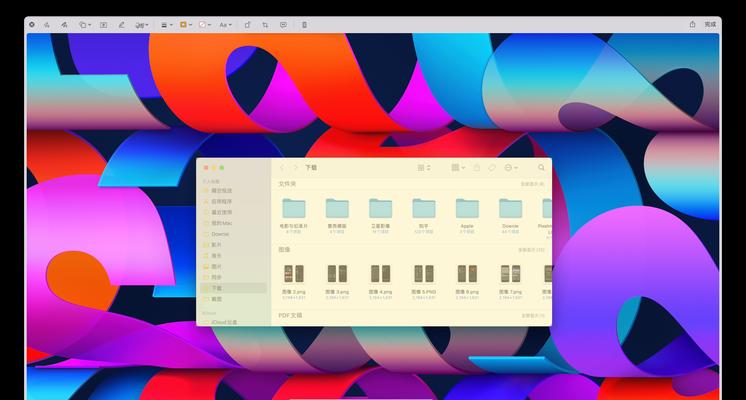Close the markup preview with the X icon
Image resolution: width=746 pixels, height=400 pixels.
(x=31, y=24)
